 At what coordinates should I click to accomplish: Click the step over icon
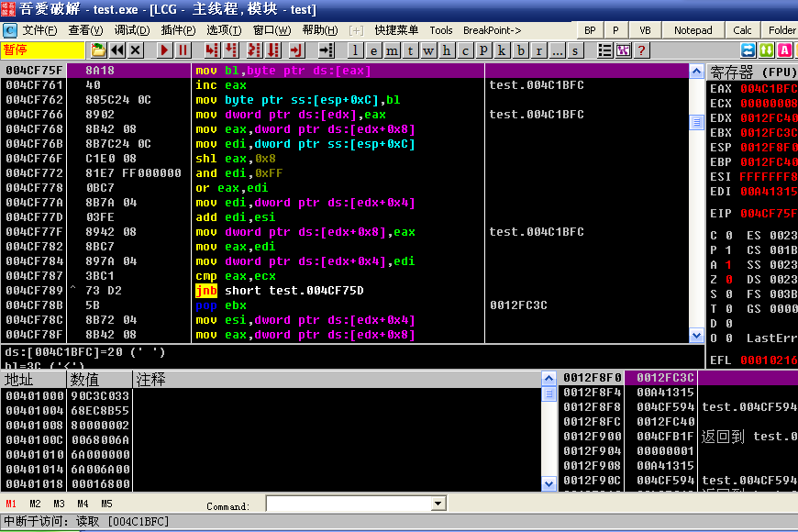(x=232, y=50)
